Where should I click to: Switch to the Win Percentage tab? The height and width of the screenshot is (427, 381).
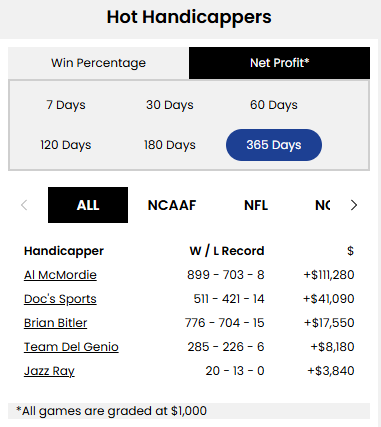[x=99, y=63]
